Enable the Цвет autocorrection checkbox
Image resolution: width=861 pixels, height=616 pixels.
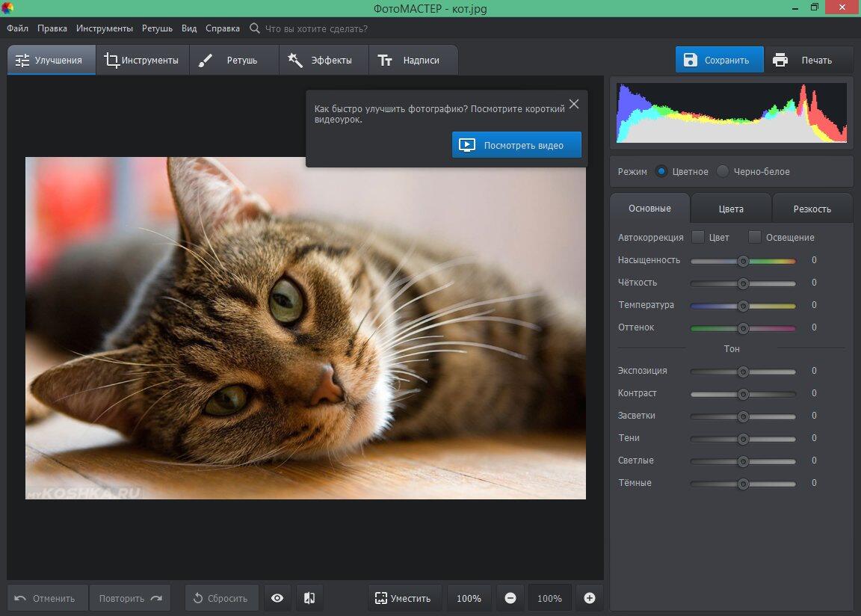[x=698, y=237]
